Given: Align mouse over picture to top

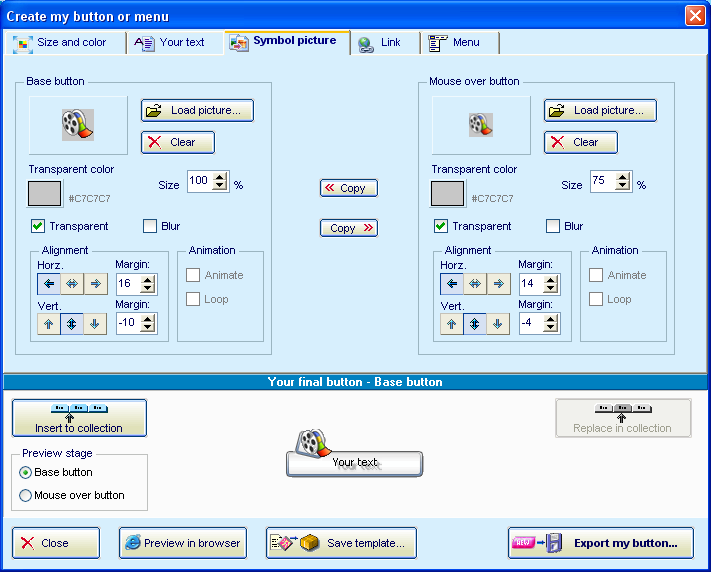Looking at the screenshot, I should click(452, 324).
